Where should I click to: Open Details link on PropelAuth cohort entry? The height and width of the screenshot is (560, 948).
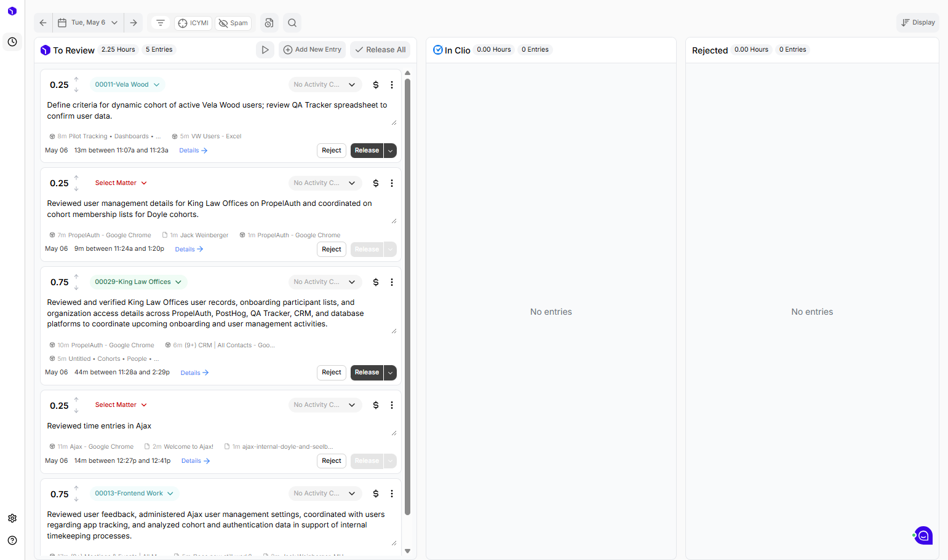coord(189,250)
